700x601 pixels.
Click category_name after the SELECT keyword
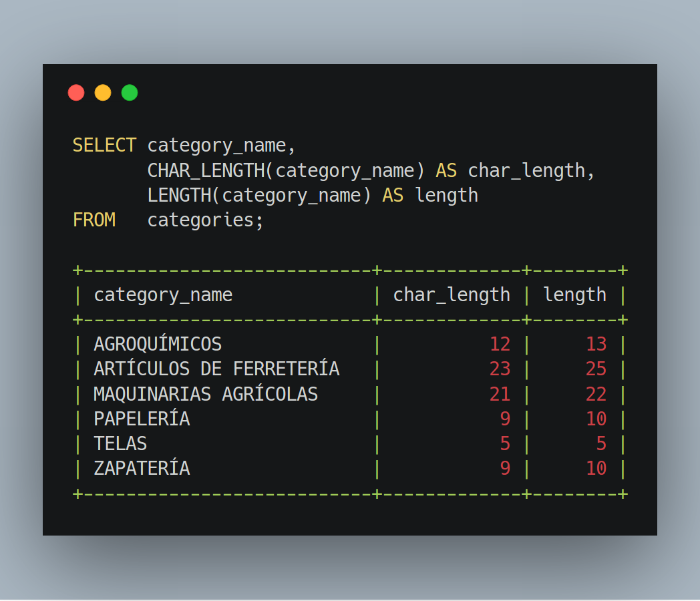tap(216, 146)
